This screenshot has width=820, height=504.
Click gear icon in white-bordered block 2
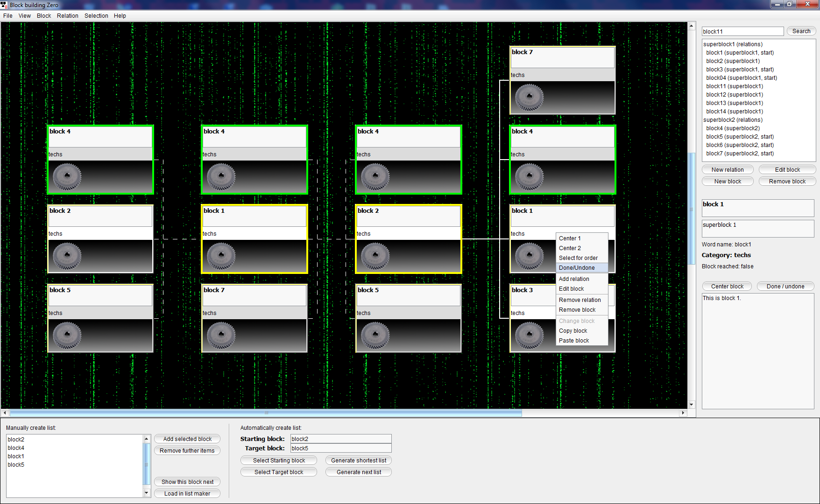pyautogui.click(x=67, y=256)
